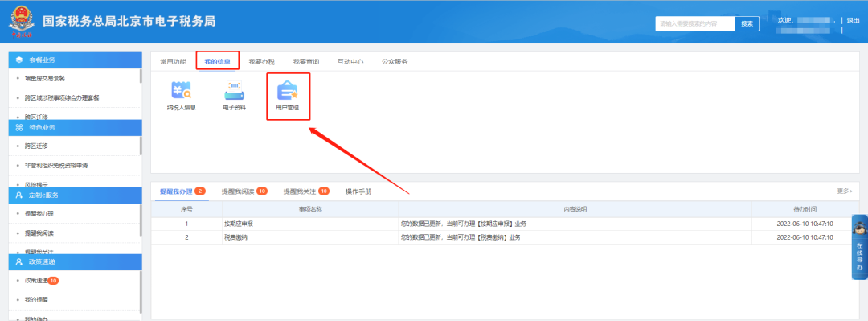Viewport: 868px width, 321px height.
Task: Select the 提醒我办理 tab above the table
Action: click(182, 191)
